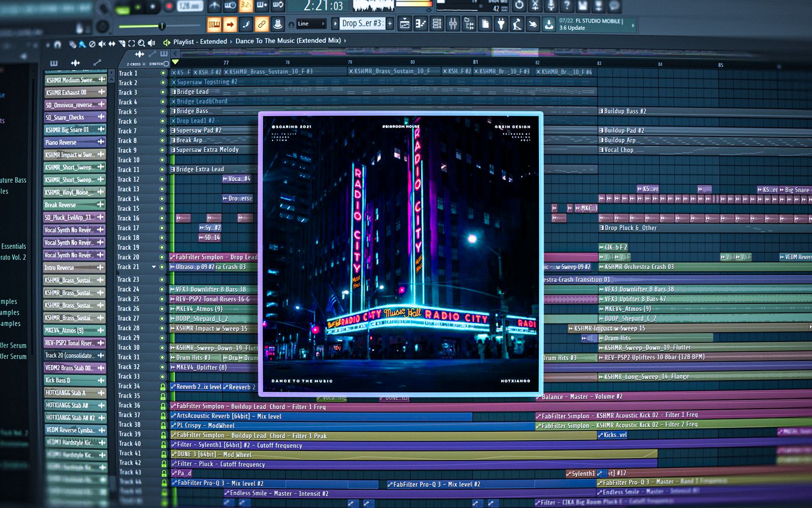Mute Track 1 using its green light
Viewport: 812px width, 508px height.
[x=163, y=73]
